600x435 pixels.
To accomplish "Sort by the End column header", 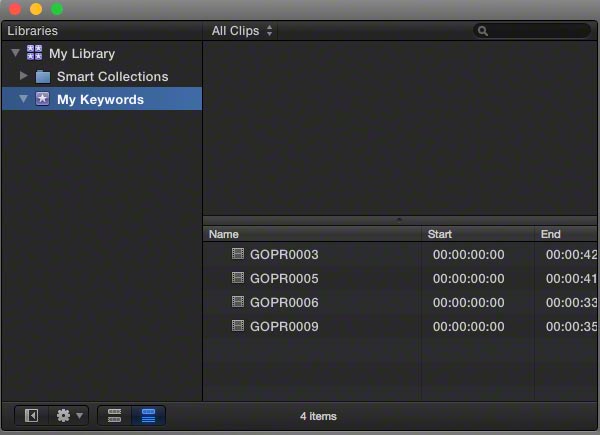I will coord(566,234).
